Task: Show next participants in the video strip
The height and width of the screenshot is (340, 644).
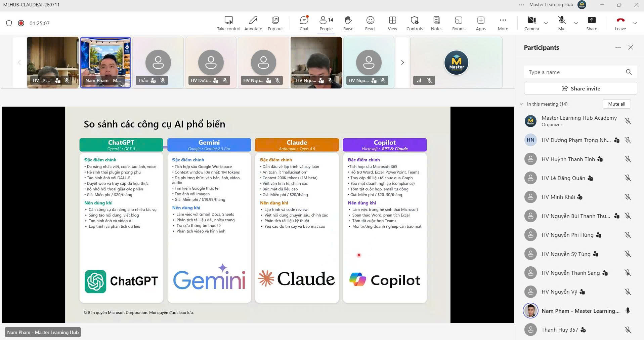Action: pos(402,63)
